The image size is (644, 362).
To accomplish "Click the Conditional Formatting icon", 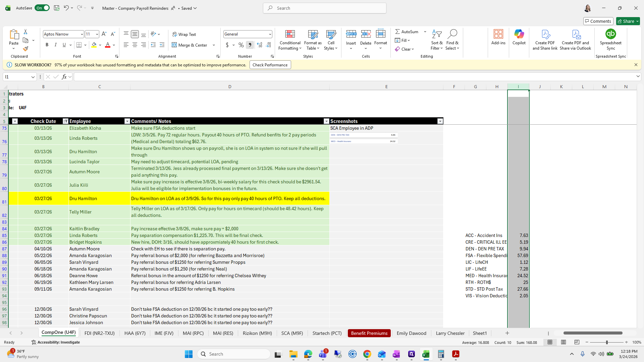I will pos(290,34).
